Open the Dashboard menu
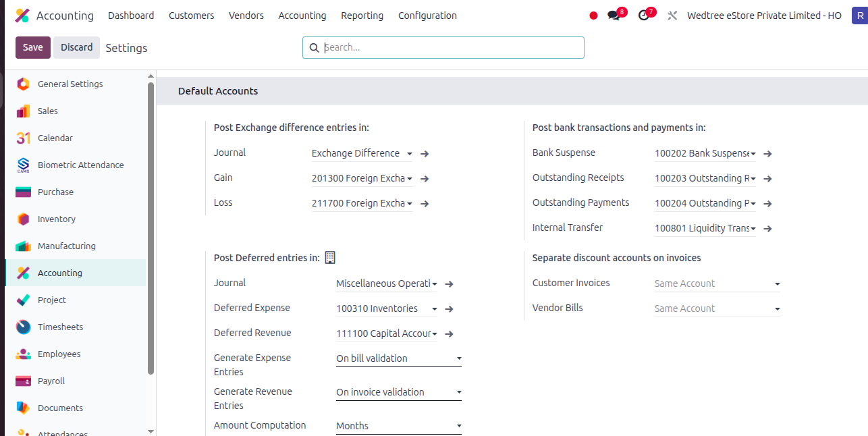 (x=131, y=16)
